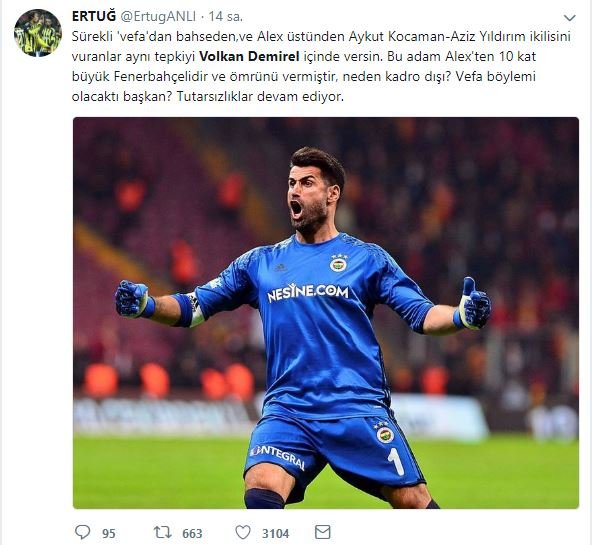Viewport: 592px width, 545px height.
Task: View the 95 replies count
Action: click(x=109, y=533)
